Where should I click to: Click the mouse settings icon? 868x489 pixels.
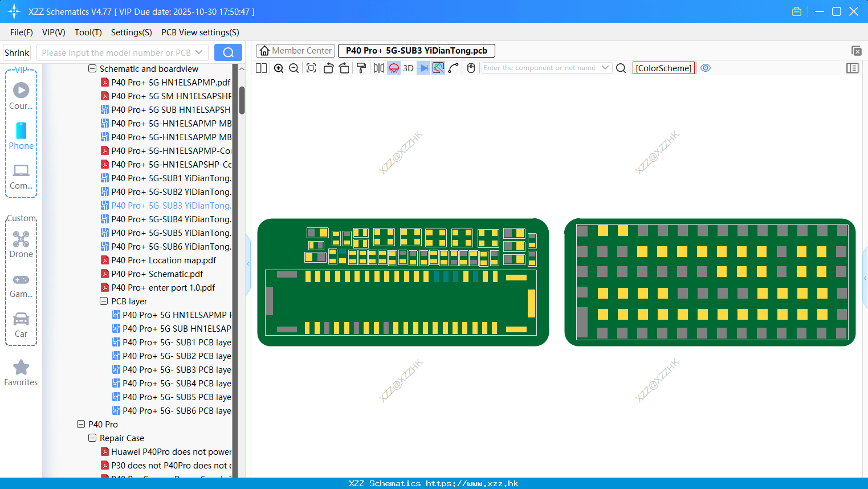tap(471, 68)
